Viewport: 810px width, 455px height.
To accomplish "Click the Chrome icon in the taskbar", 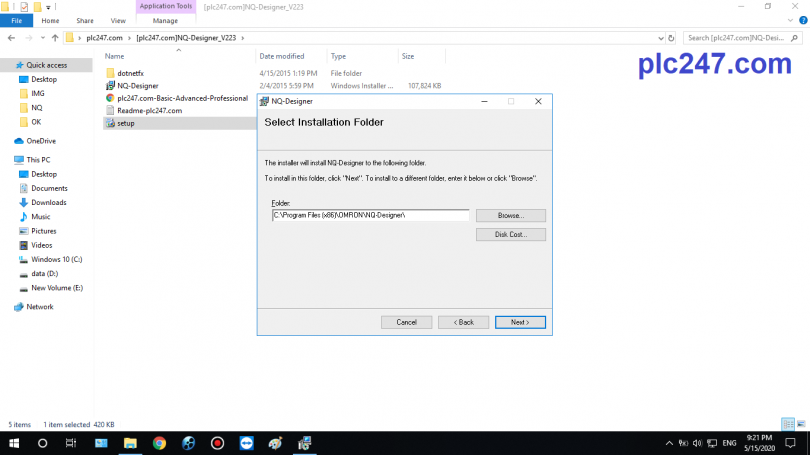I will click(159, 443).
